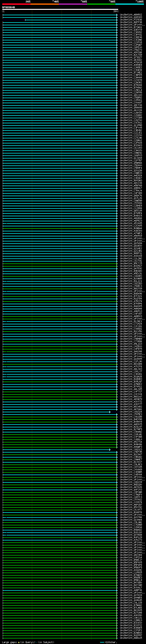146x644 pixels.
Task: Open hit UniRef100_Q1RS83
Action: coord(131,17)
